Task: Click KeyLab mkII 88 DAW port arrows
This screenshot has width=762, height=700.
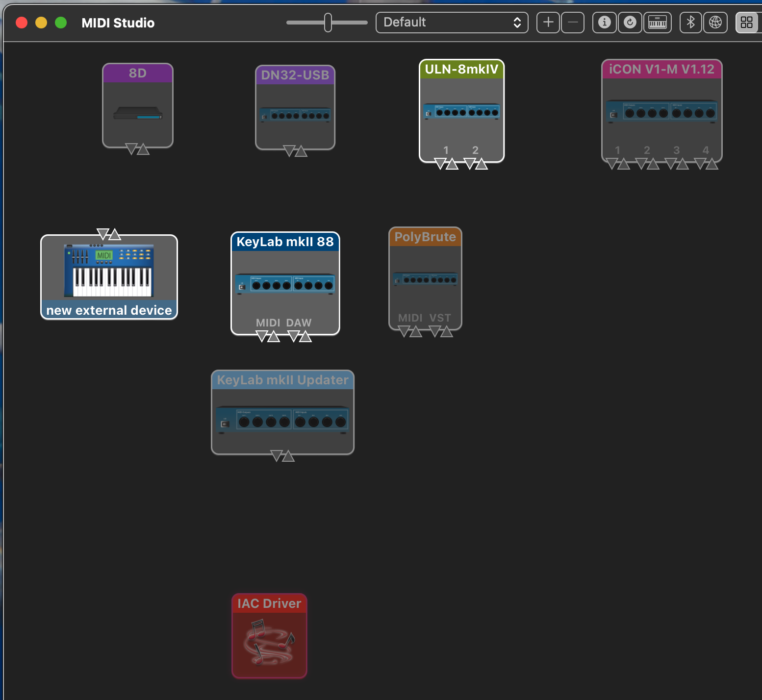Action: pyautogui.click(x=300, y=336)
